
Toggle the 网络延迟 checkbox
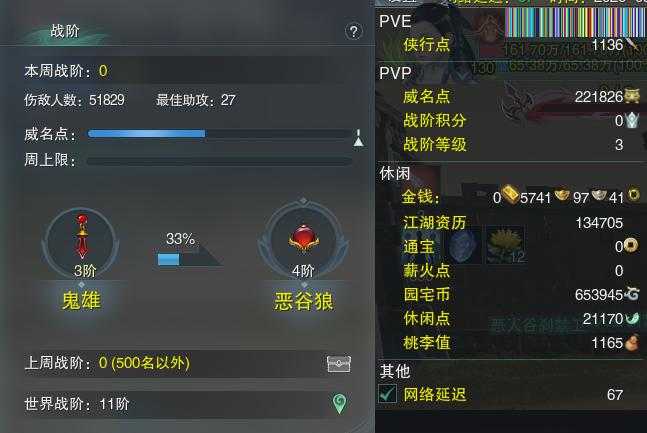387,393
